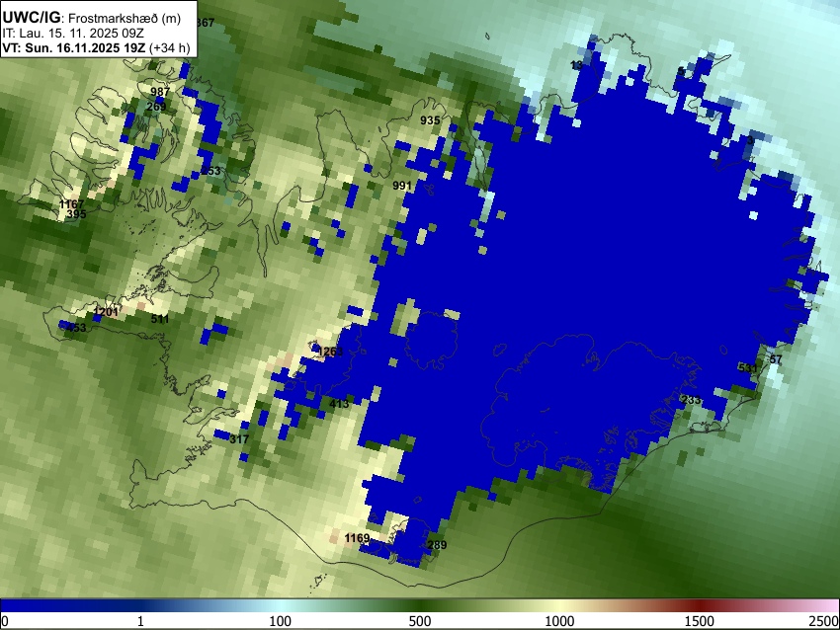The width and height of the screenshot is (840, 630).
Task: Click the map value 453
Action: 76,328
